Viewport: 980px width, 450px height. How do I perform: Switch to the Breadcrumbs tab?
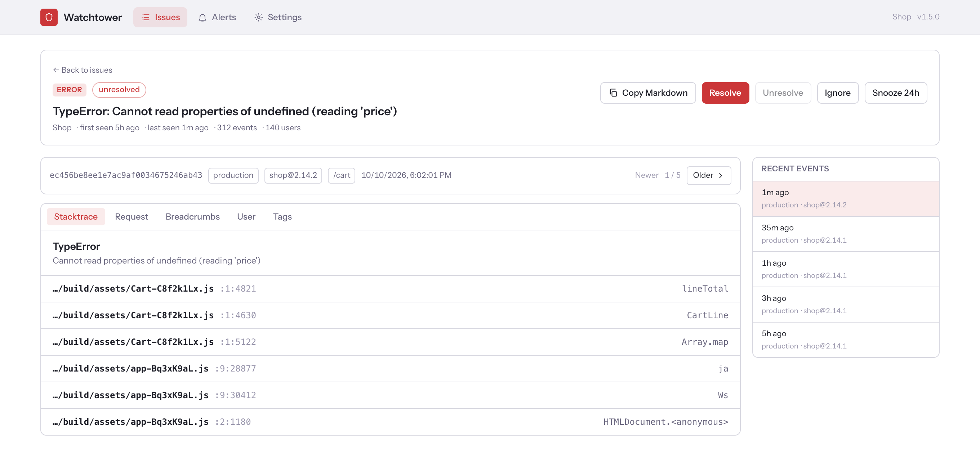coord(192,217)
